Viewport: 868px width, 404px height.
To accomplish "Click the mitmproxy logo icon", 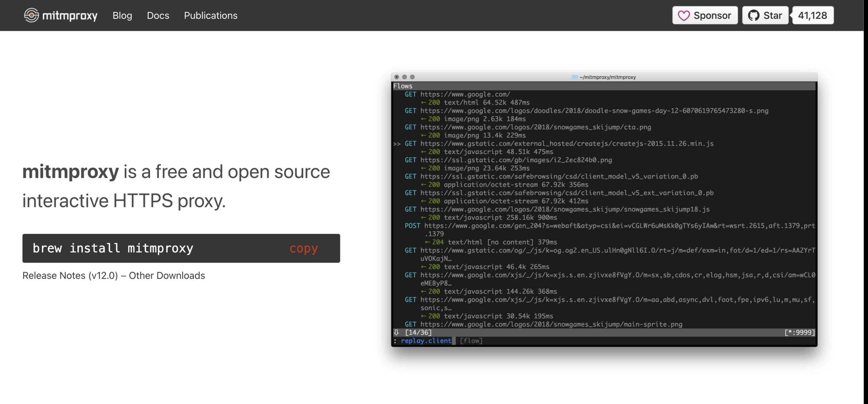I will click(x=31, y=15).
